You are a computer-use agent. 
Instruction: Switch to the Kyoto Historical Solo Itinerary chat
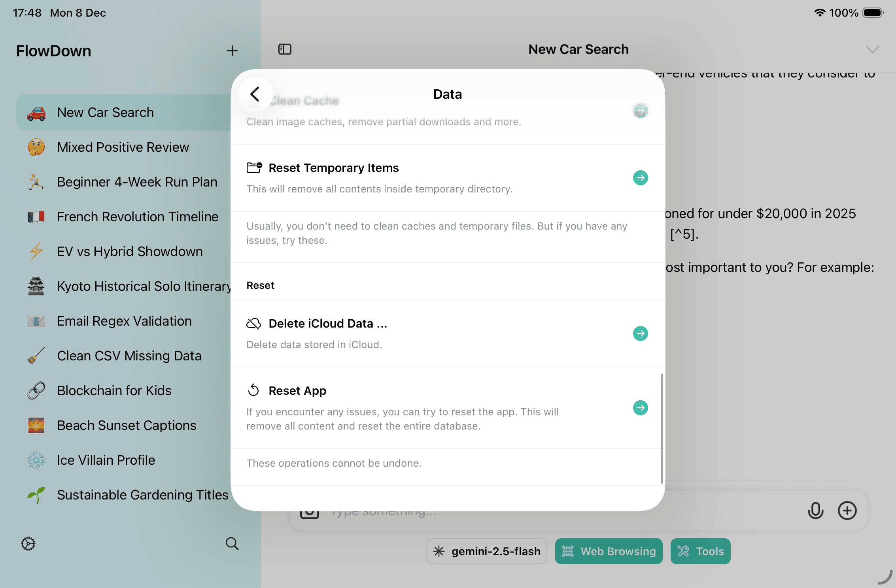(x=144, y=286)
